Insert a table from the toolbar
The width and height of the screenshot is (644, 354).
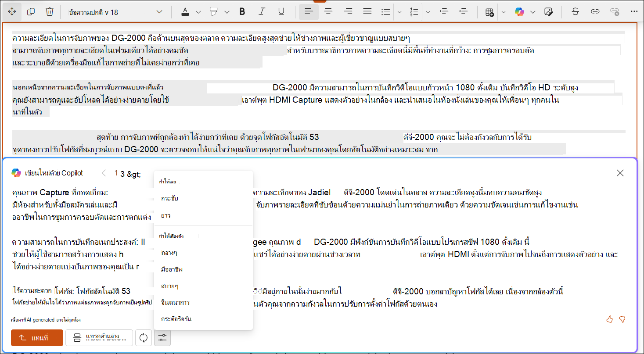(489, 12)
